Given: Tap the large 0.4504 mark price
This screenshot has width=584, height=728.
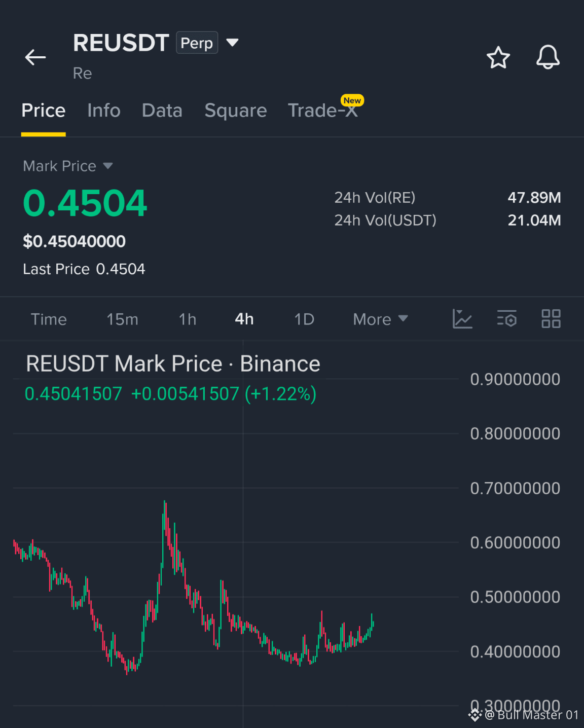Looking at the screenshot, I should [85, 203].
